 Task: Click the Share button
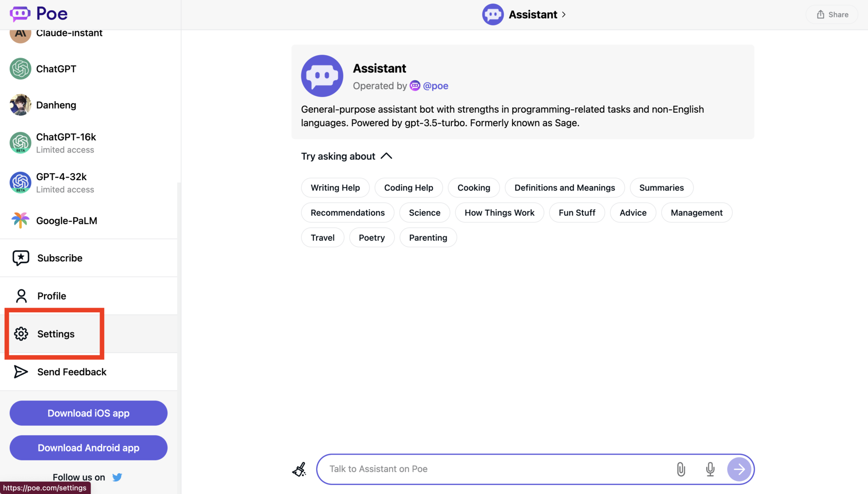click(x=832, y=14)
